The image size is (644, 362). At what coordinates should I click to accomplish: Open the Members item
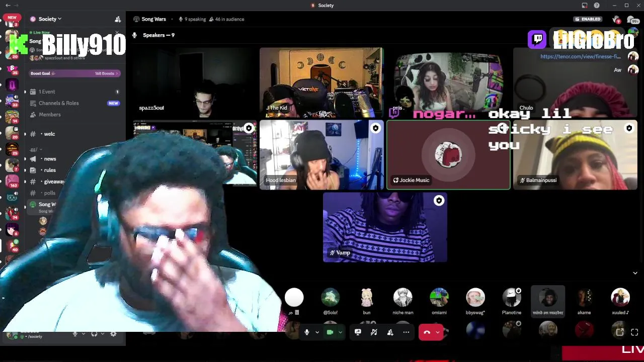coord(74,115)
